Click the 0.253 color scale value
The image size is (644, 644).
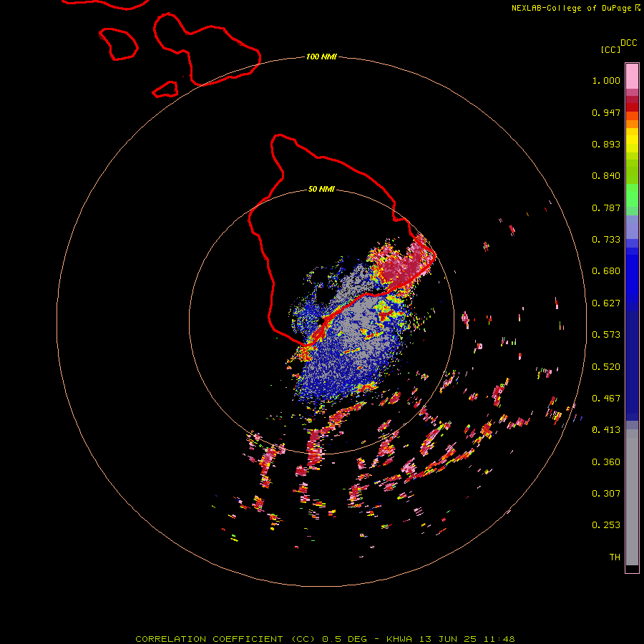pos(606,525)
